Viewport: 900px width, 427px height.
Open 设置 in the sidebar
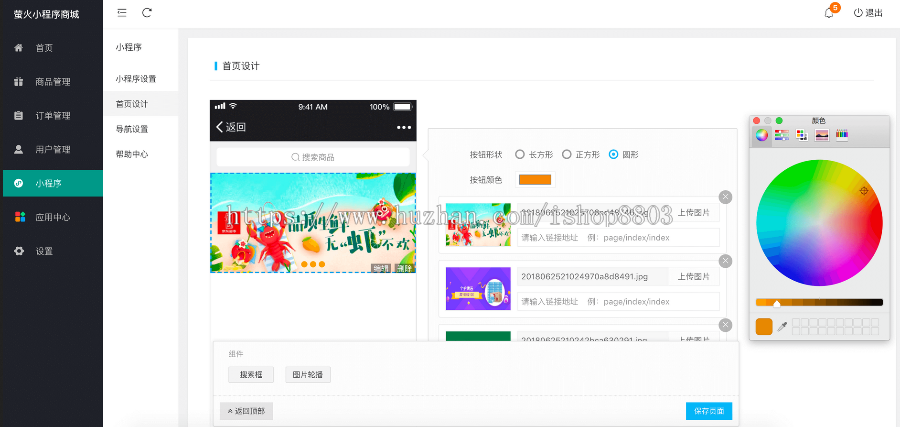click(x=52, y=251)
